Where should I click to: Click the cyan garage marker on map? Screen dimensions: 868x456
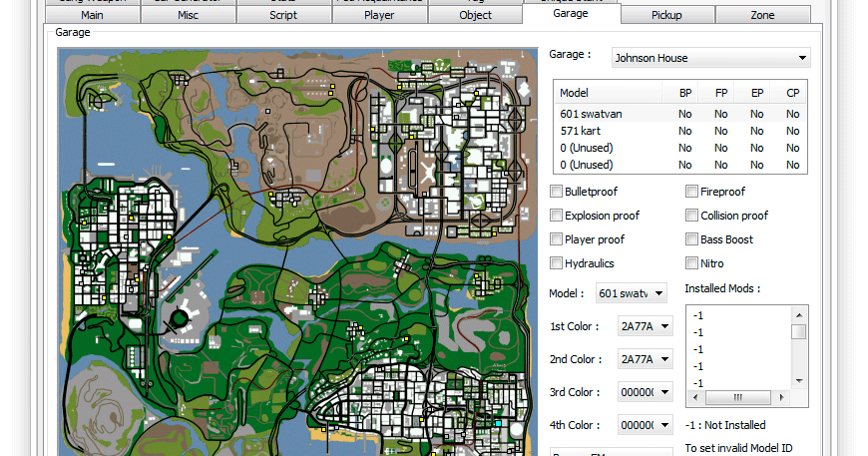click(x=498, y=423)
